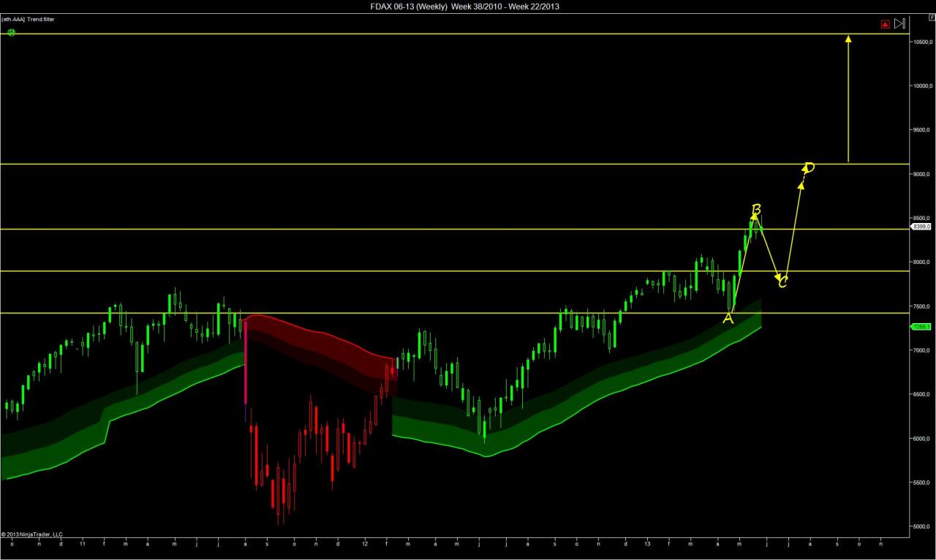Click the 9500,0 price axis label
The width and height of the screenshot is (936, 560).
(921, 130)
